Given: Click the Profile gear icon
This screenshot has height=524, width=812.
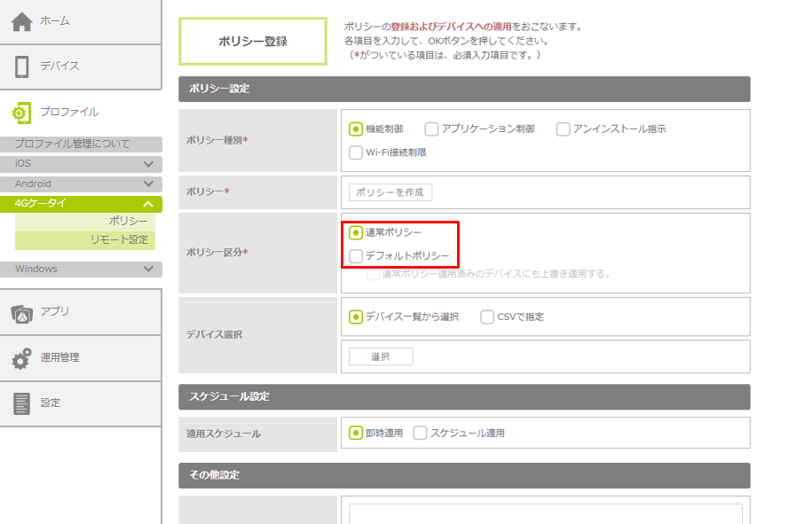Looking at the screenshot, I should 22,113.
